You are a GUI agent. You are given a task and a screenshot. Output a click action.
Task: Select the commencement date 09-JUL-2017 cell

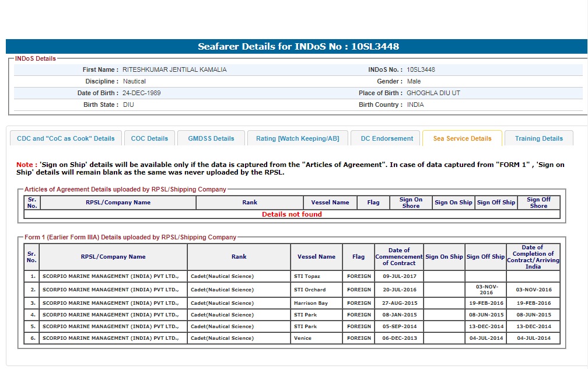click(399, 276)
